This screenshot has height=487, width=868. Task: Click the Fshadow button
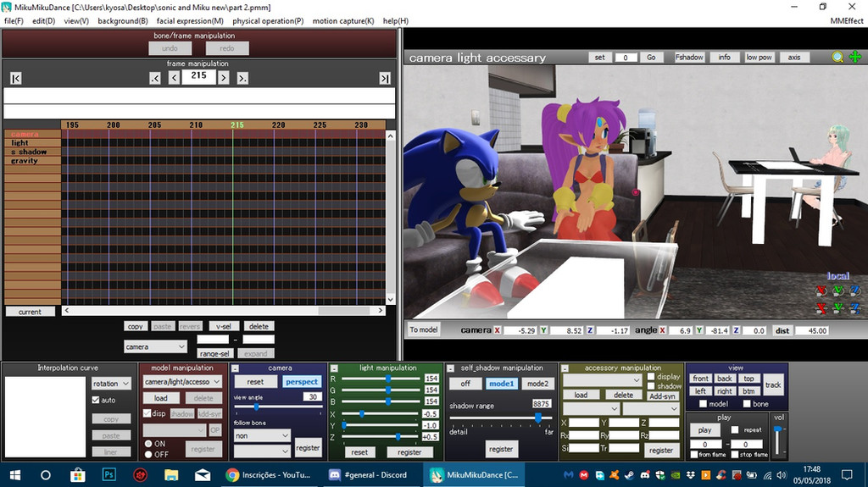(x=689, y=57)
